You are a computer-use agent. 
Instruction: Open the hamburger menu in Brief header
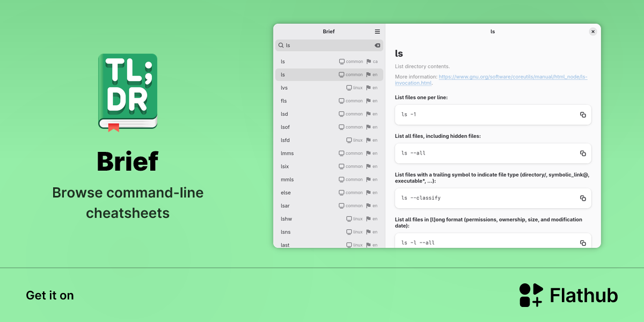[x=377, y=32]
